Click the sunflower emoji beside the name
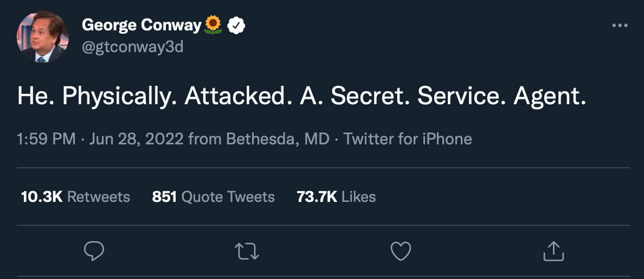Screen dimensions: 644x279 click(214, 25)
